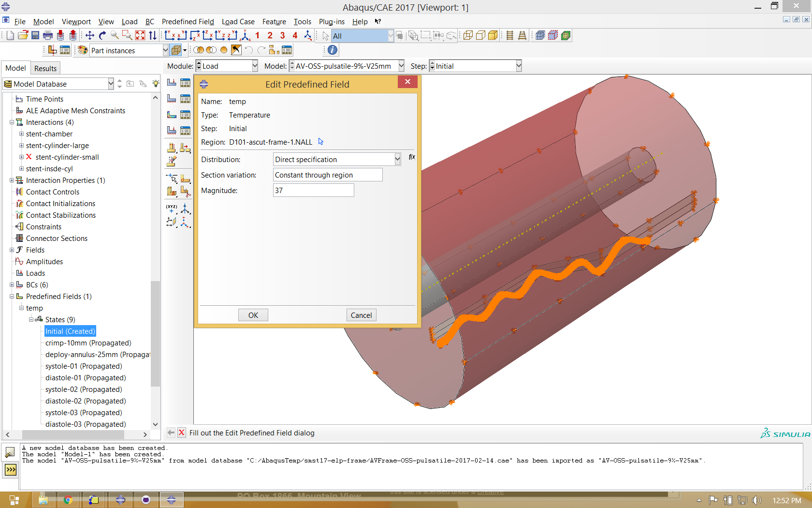Apply the Iso view triad icon
Image resolution: width=812 pixels, height=508 pixels.
point(246,35)
